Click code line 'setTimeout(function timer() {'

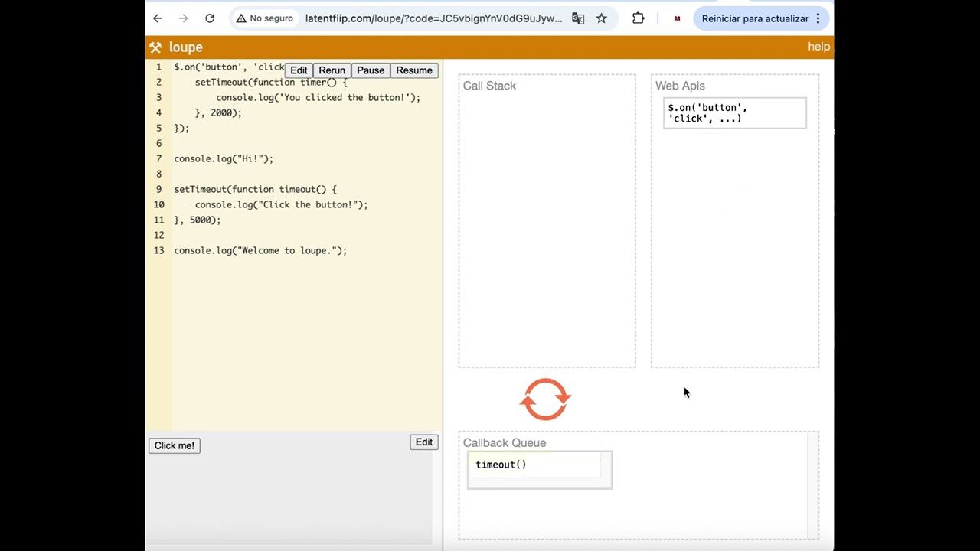[x=271, y=82]
